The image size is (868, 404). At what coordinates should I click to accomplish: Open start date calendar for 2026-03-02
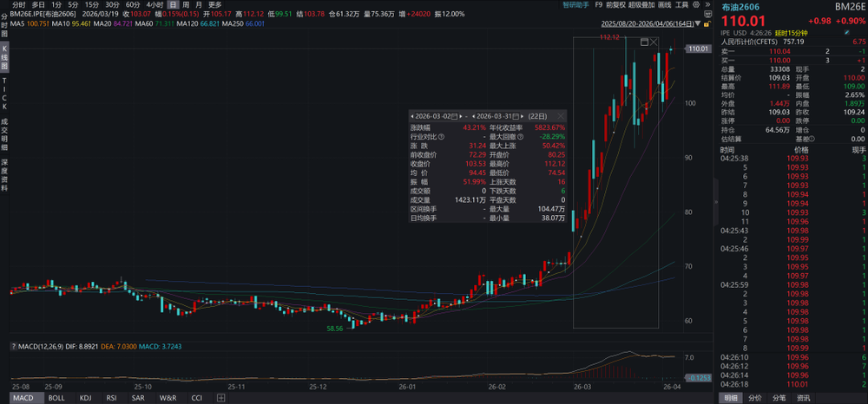[456, 115]
